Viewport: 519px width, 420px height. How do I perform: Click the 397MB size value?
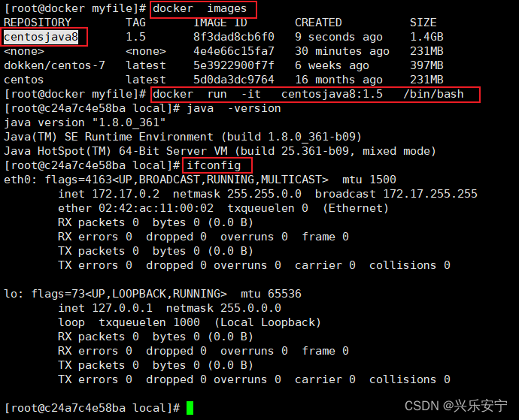point(426,65)
